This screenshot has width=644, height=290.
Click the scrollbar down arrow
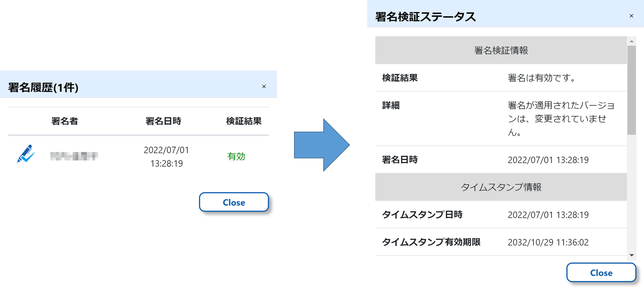(632, 255)
